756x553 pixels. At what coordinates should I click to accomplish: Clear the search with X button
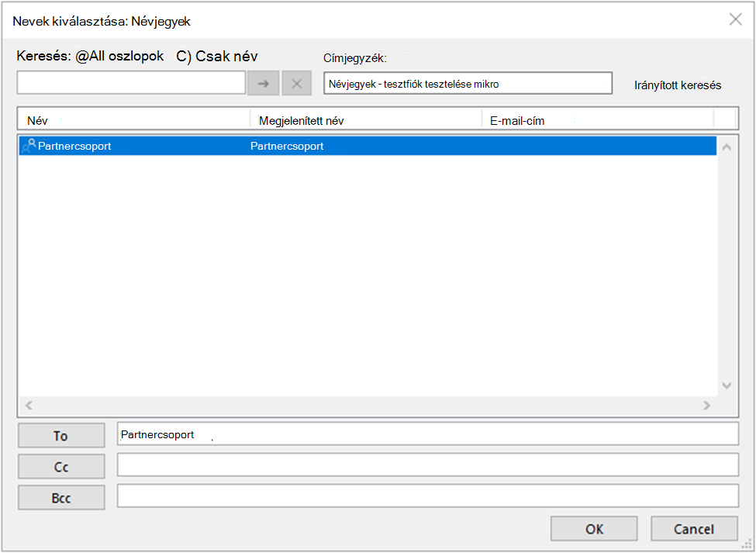tap(296, 83)
